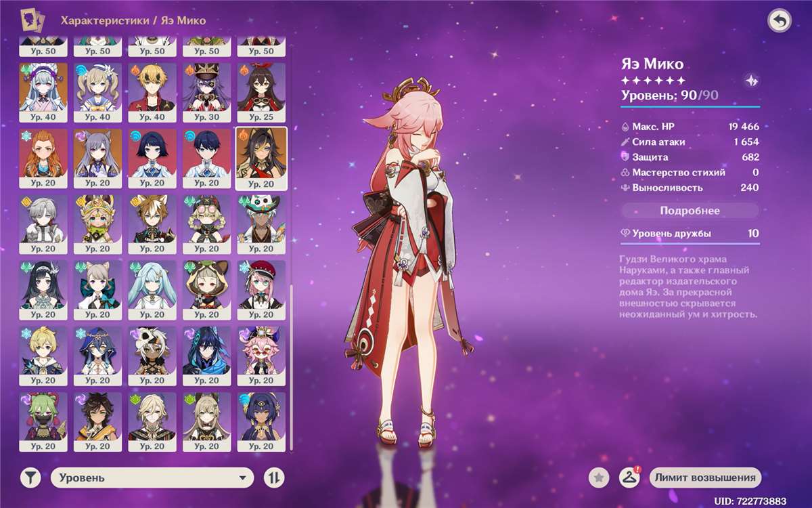The height and width of the screenshot is (508, 812).
Task: Toggle ascending/descending sort order arrows
Action: (273, 478)
